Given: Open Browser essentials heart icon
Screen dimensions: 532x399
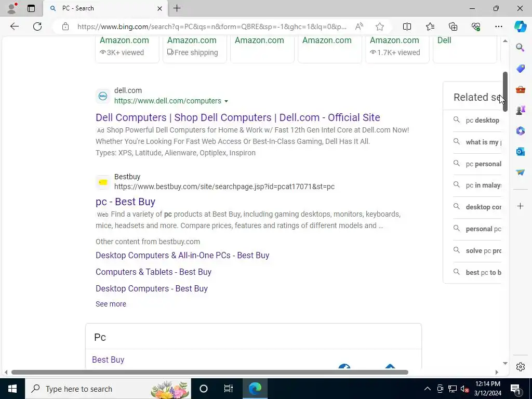Looking at the screenshot, I should (476, 26).
